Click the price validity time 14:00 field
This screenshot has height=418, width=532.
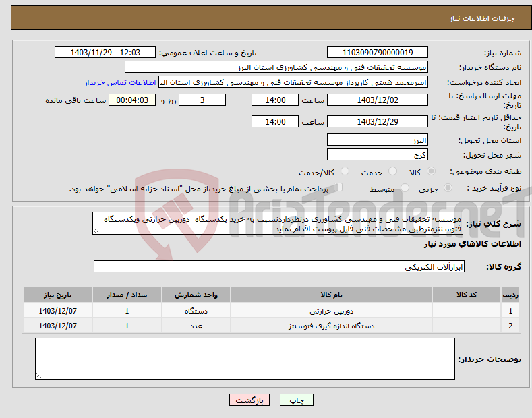coord(275,121)
